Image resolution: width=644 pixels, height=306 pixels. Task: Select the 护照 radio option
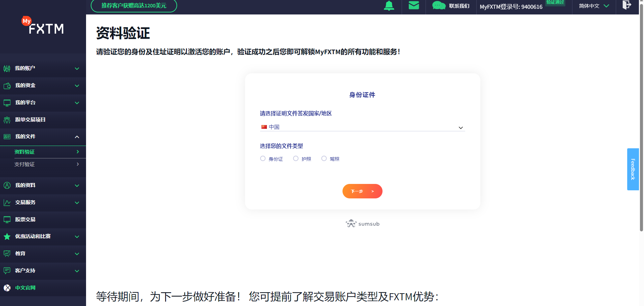click(296, 158)
